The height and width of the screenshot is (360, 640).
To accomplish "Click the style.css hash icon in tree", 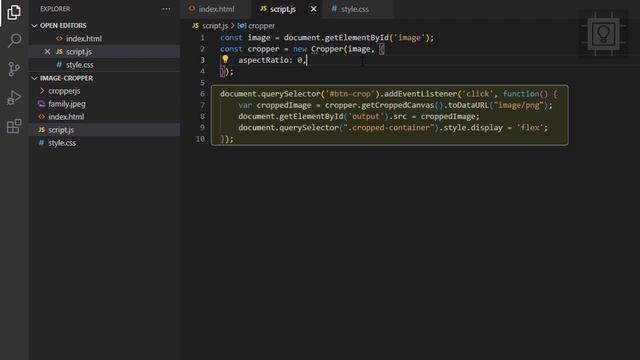I will [x=41, y=142].
